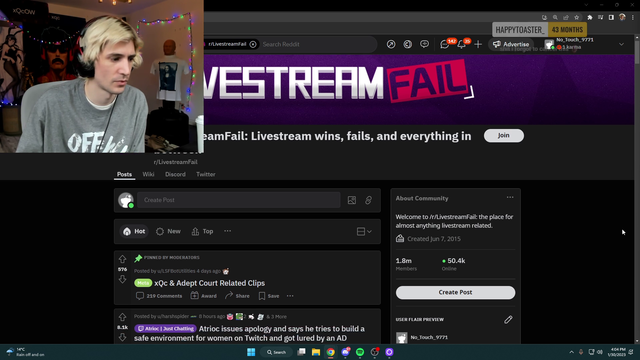Sort posts by Top
The height and width of the screenshot is (360, 640).
pyautogui.click(x=202, y=231)
